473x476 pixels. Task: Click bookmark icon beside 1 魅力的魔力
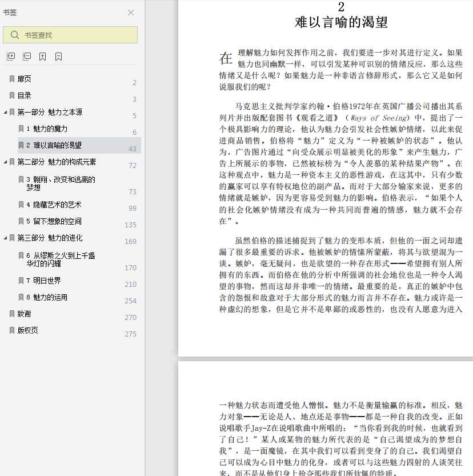pyautogui.click(x=21, y=129)
